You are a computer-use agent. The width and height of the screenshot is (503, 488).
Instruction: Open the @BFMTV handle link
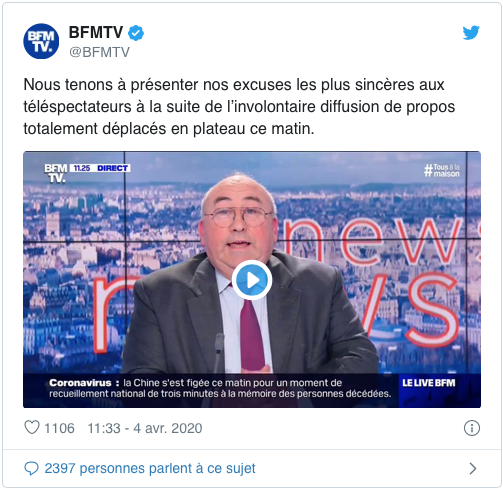[99, 52]
